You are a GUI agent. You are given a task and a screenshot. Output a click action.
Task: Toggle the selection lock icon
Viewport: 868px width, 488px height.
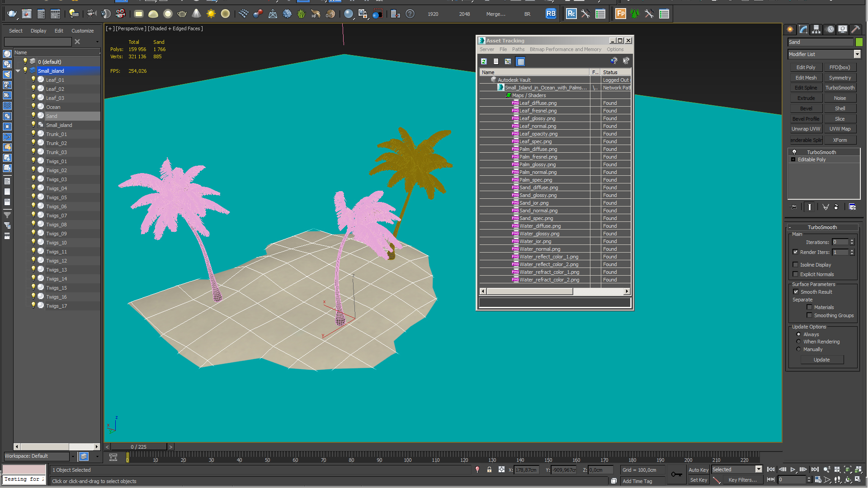pos(489,470)
